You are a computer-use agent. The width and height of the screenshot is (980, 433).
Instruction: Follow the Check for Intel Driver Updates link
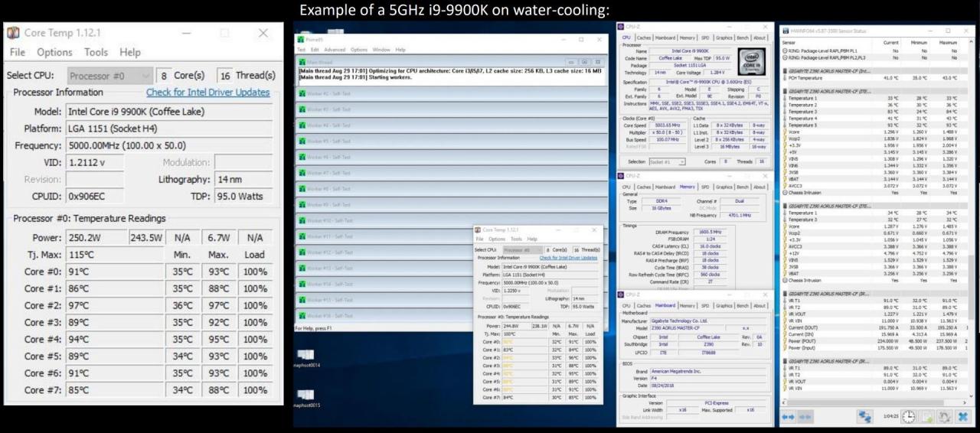tap(208, 93)
